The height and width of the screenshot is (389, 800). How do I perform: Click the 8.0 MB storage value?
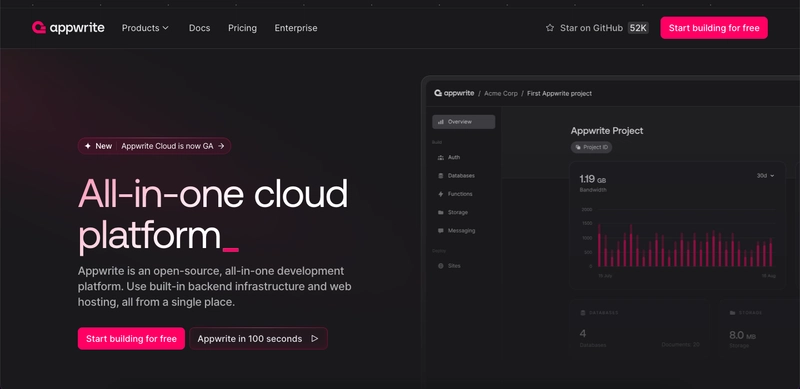coord(742,335)
